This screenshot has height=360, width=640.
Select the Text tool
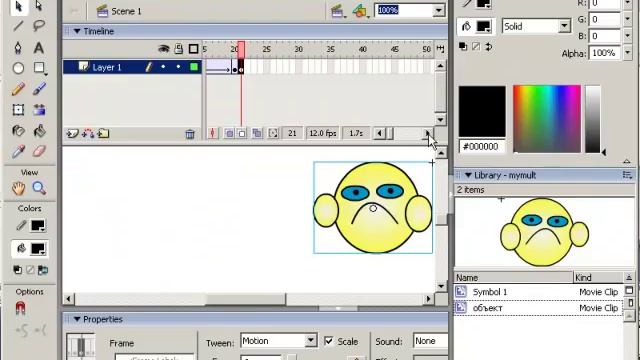[39, 47]
